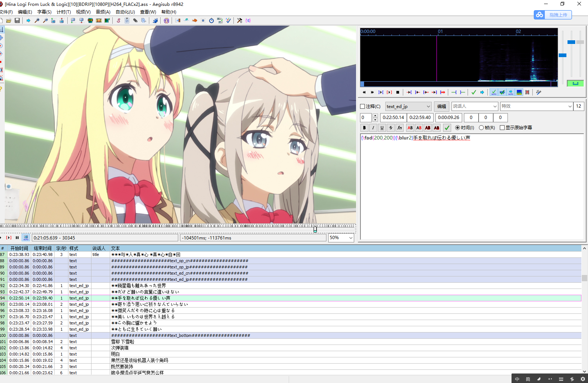Screen dimensions: 588x383
Task: Toggle video auto-scroll button beside pause
Action: coord(26,238)
